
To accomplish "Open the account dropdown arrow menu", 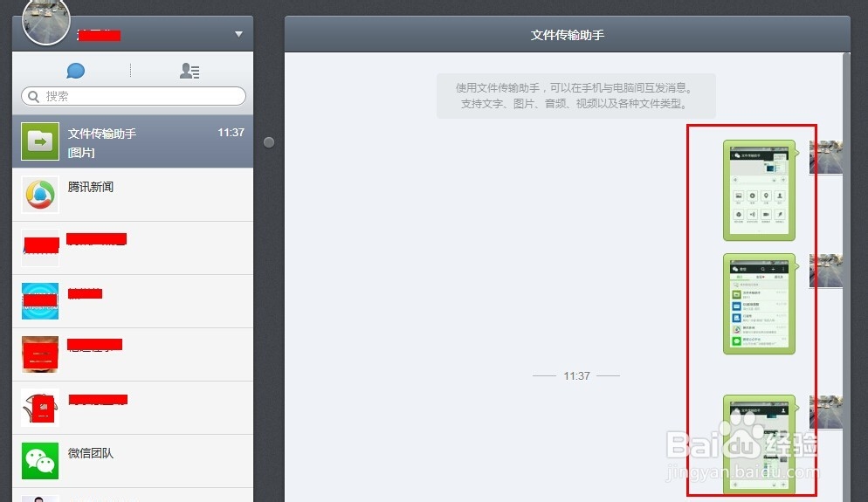I will click(238, 34).
